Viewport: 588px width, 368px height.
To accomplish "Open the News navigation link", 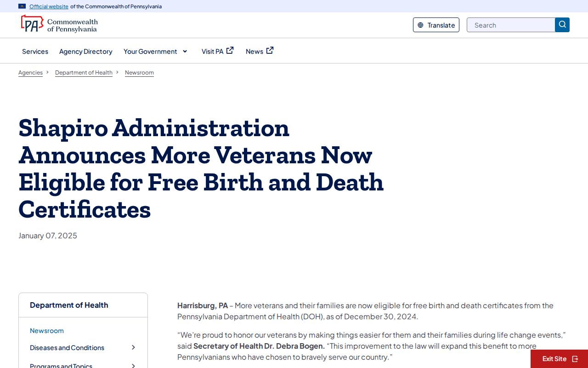I will click(260, 51).
